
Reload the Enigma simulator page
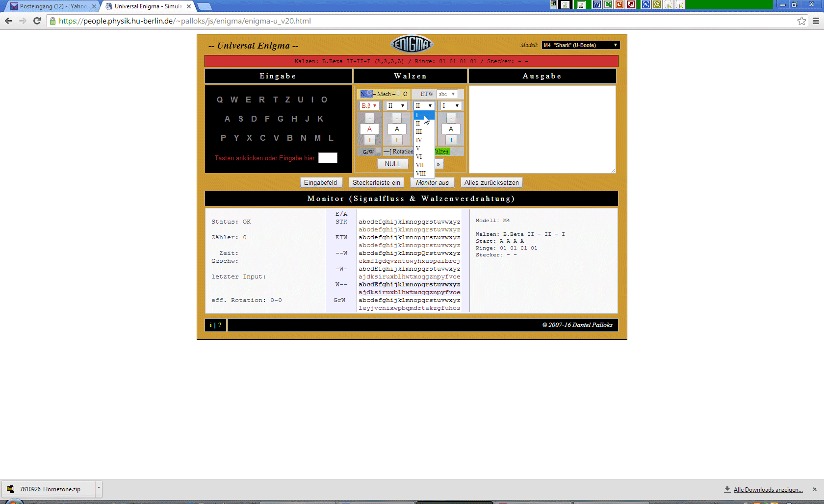tap(37, 21)
